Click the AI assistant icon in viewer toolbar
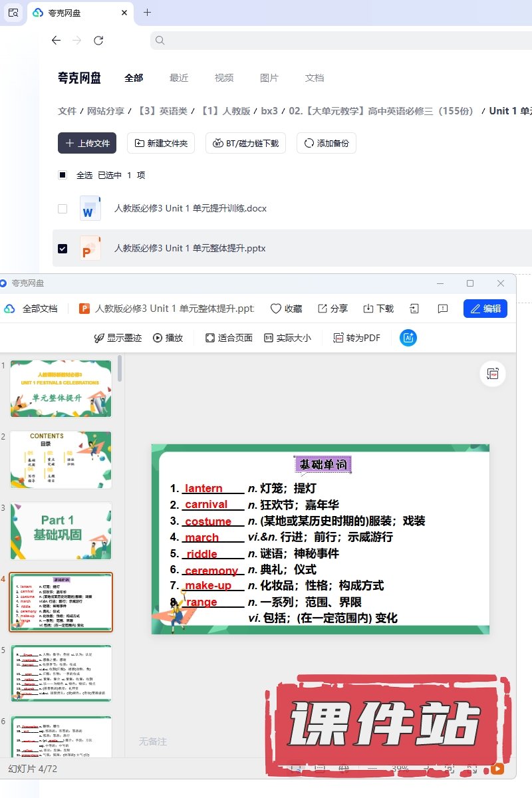Screen dimensions: 532x798 pyautogui.click(x=408, y=338)
